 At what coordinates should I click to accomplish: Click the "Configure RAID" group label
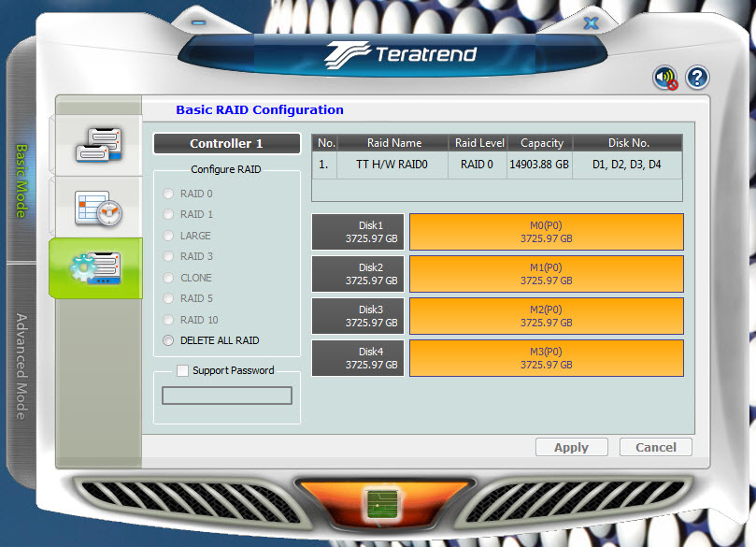tap(225, 169)
